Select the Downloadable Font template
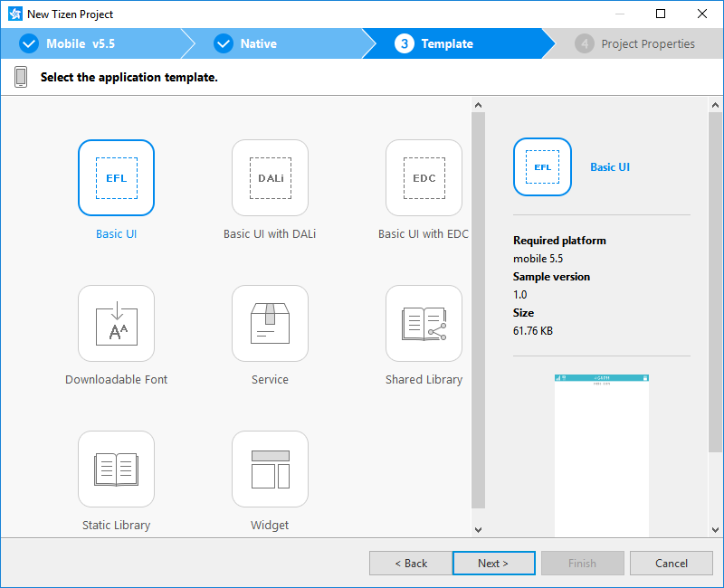The image size is (724, 588). point(116,324)
